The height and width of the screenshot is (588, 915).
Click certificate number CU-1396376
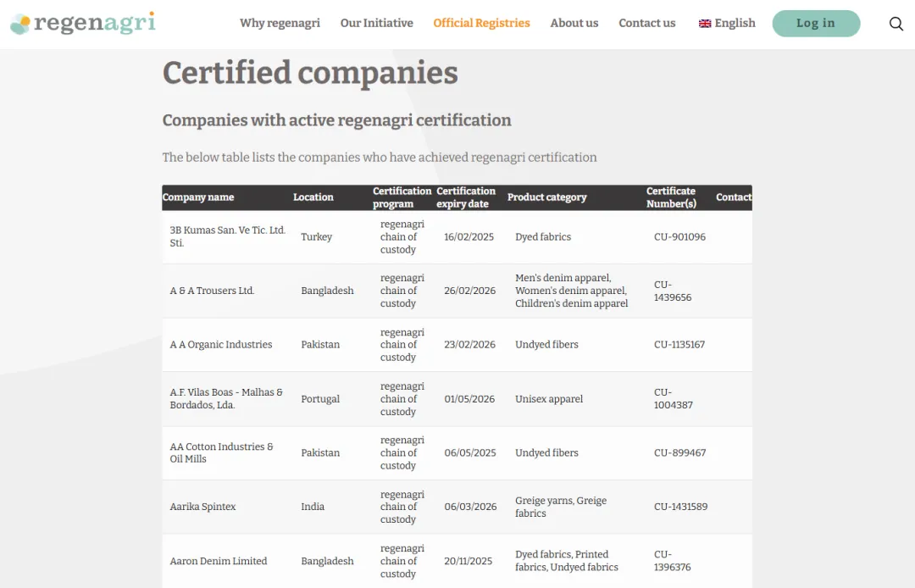672,561
